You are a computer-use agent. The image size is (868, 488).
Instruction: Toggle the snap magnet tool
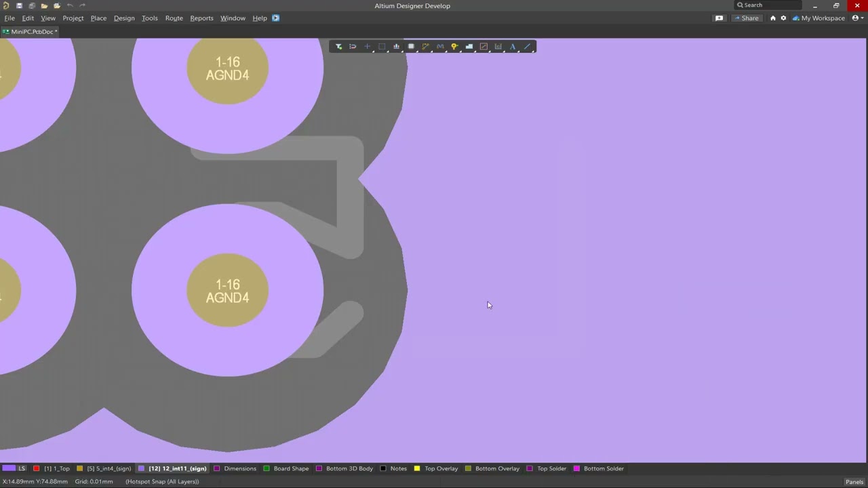pos(353,47)
